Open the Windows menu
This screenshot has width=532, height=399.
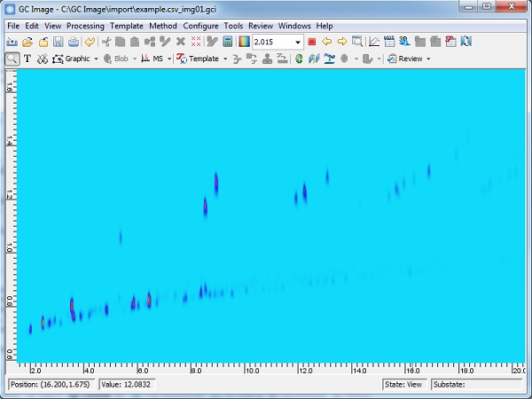[x=294, y=26]
